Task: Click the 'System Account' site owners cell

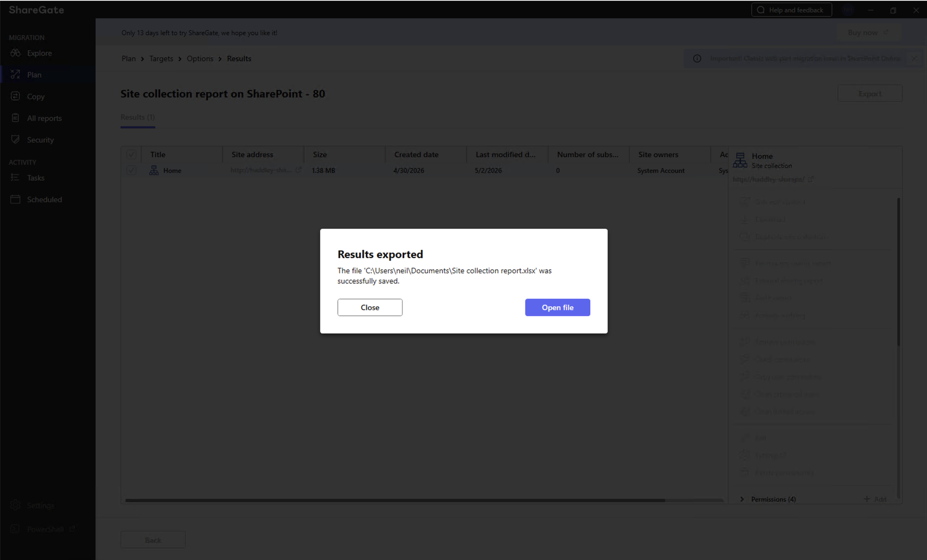Action: point(661,170)
